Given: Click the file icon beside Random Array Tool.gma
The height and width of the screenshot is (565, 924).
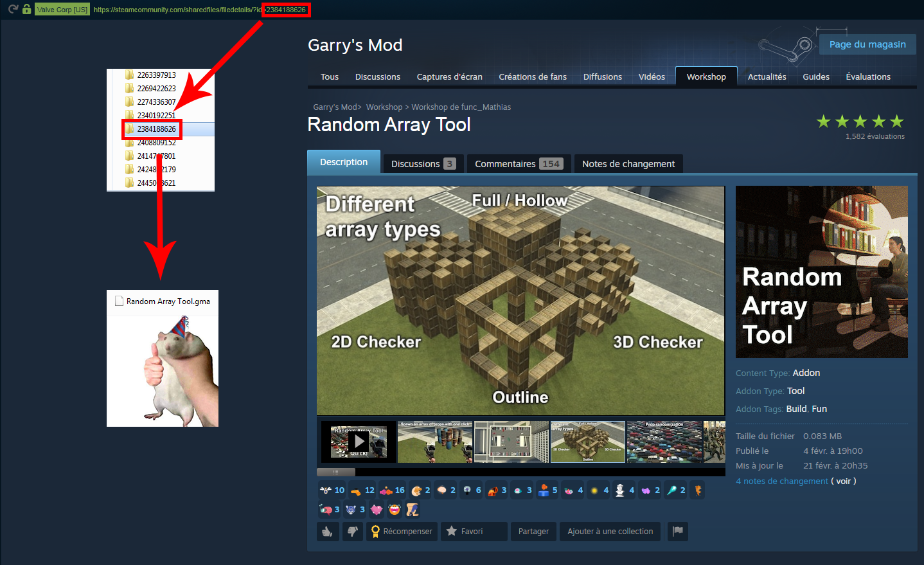Looking at the screenshot, I should [x=119, y=301].
